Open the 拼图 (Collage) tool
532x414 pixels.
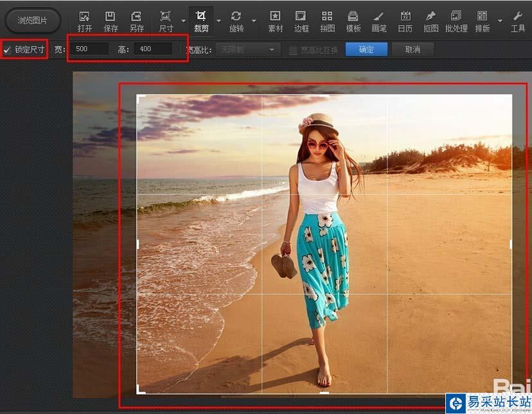tap(327, 21)
